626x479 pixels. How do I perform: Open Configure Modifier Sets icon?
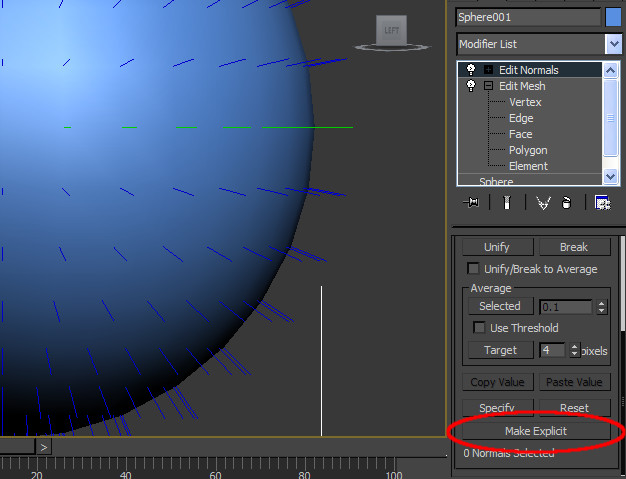pyautogui.click(x=602, y=203)
